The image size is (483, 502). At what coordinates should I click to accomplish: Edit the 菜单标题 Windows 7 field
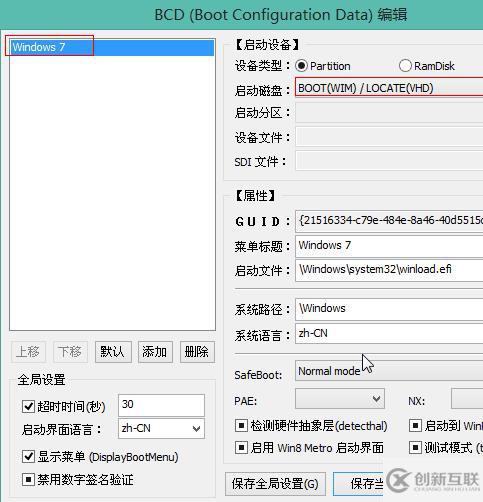pos(389,246)
